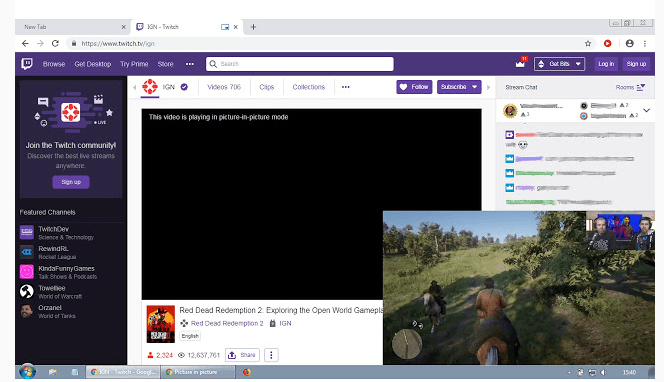The width and height of the screenshot is (664, 382).
Task: Expand the top navigation more-options ellipsis
Action: click(x=190, y=64)
